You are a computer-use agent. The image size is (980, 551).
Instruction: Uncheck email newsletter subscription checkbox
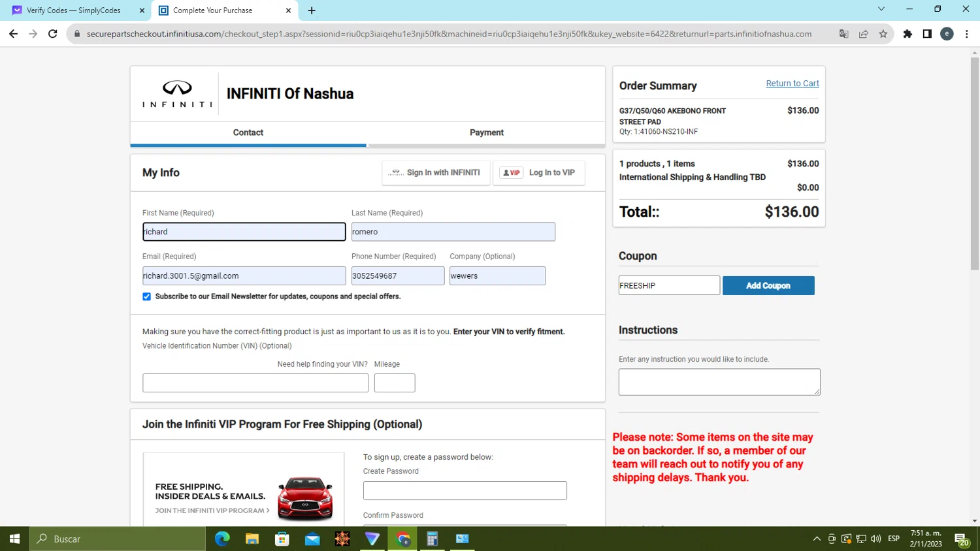pyautogui.click(x=147, y=296)
